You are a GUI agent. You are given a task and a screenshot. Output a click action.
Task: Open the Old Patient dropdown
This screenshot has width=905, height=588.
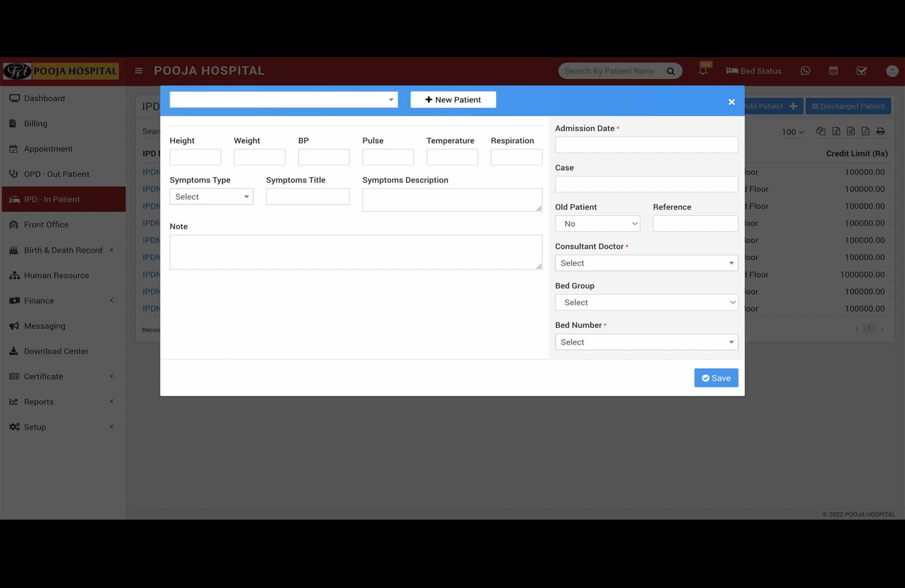597,224
